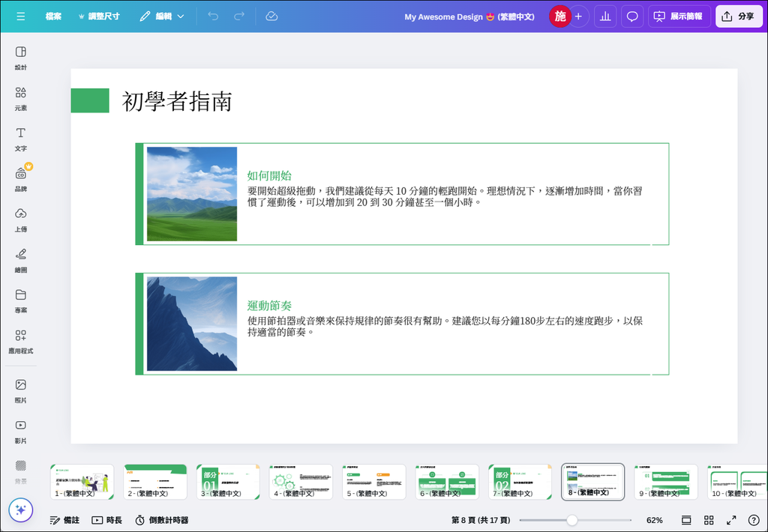The width and height of the screenshot is (768, 532).
Task: Toggle page thumbnails strip view
Action: 686,520
